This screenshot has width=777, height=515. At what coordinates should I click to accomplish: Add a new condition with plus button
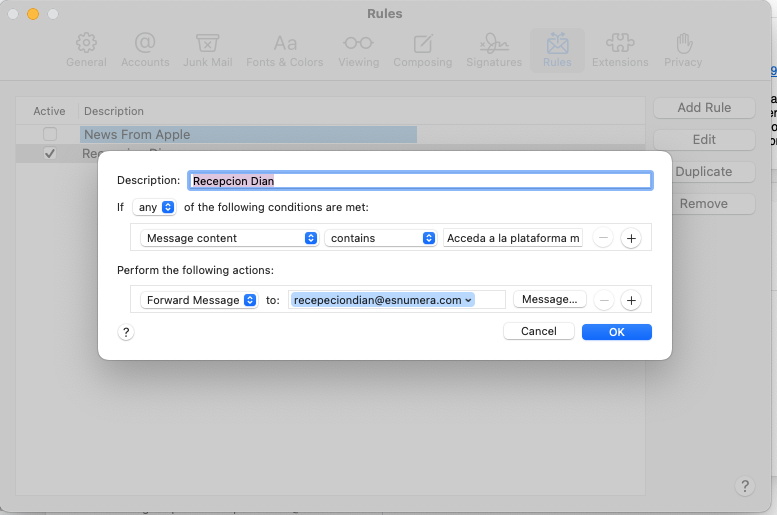631,238
